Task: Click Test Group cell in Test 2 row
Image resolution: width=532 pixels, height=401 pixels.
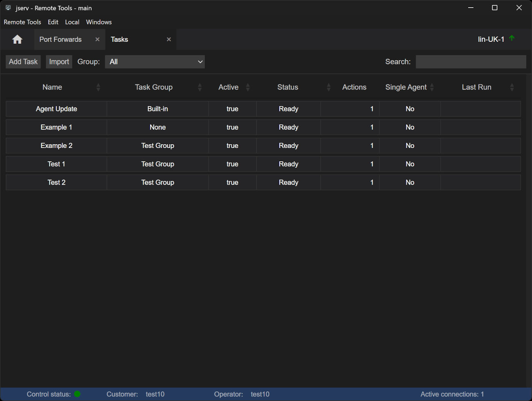Action: [158, 183]
